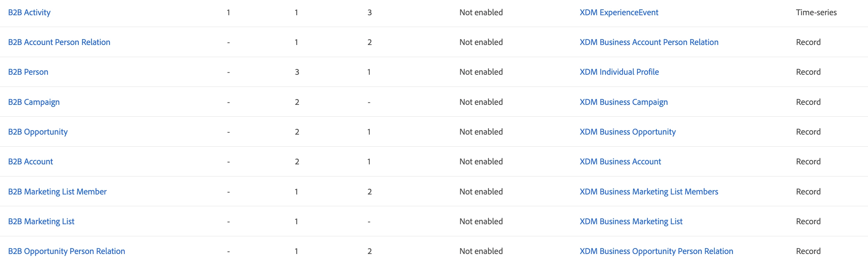Viewport: 868px width, 263px height.
Task: Open the B2B Marketing List Member schema
Action: coord(57,192)
